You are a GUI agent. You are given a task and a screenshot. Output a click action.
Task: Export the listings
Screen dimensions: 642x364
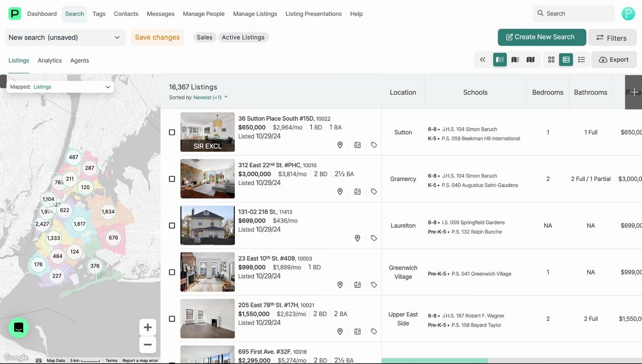613,60
